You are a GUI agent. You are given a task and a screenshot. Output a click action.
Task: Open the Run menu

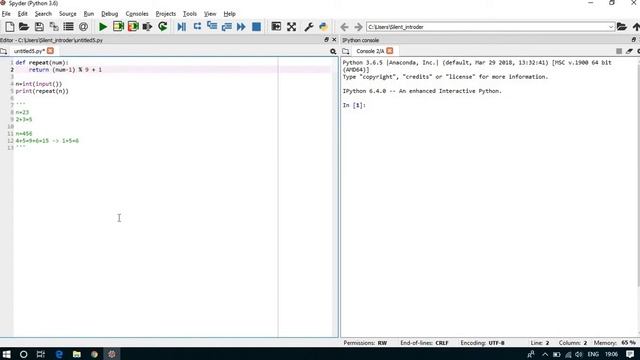(89, 14)
